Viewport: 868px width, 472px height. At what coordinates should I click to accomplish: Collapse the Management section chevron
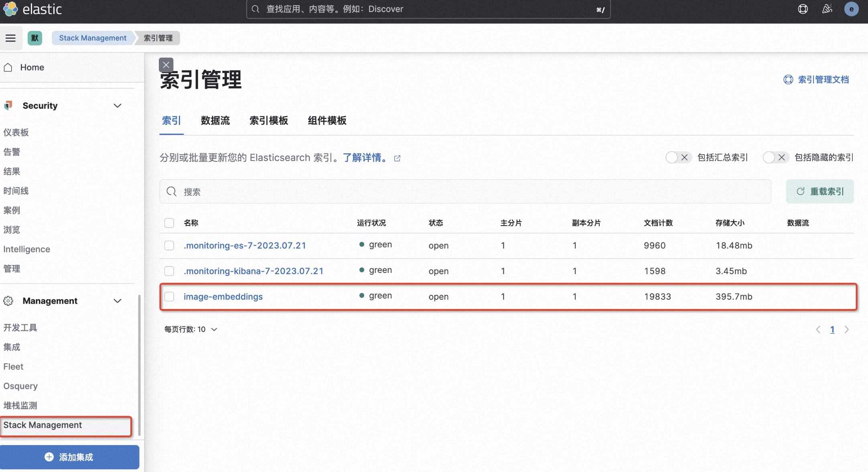coord(117,301)
